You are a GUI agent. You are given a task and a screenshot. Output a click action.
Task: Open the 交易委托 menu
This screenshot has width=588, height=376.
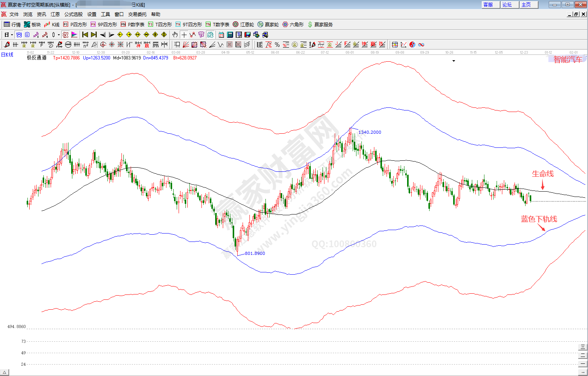(x=137, y=14)
